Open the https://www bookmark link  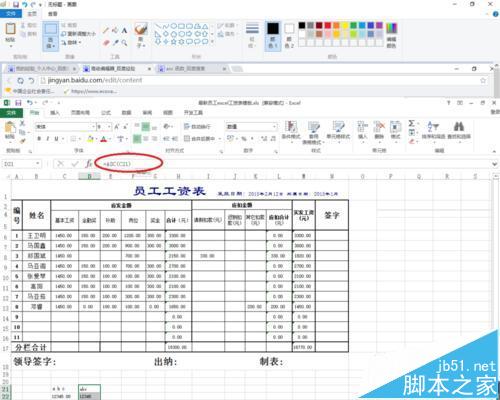pos(91,91)
